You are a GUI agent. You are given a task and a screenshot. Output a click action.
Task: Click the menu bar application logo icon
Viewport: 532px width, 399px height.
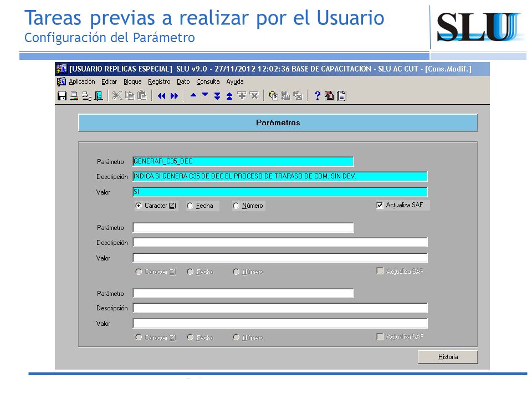click(x=62, y=82)
